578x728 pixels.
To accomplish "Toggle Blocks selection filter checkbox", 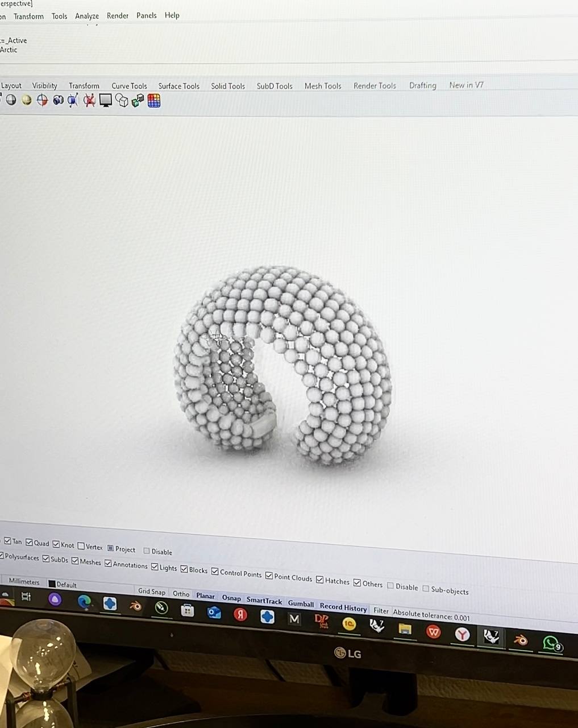I will point(184,569).
